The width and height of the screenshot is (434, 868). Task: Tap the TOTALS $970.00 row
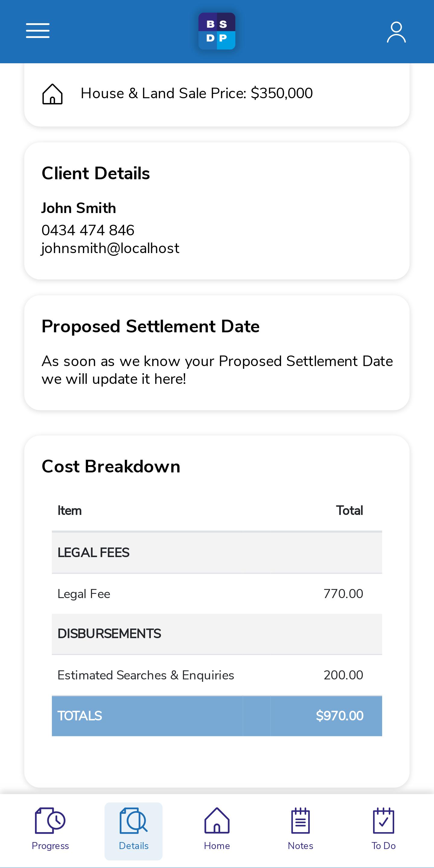coord(217,716)
